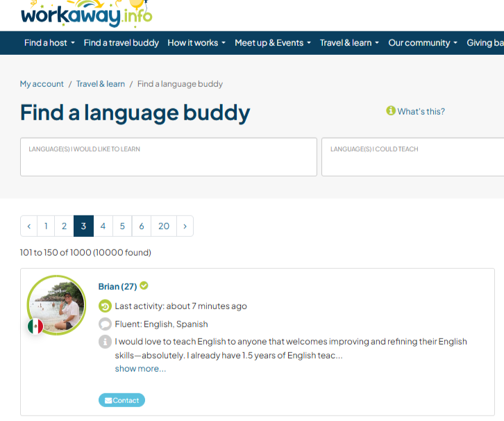Go to next results page arrow
504x421 pixels.
[185, 226]
